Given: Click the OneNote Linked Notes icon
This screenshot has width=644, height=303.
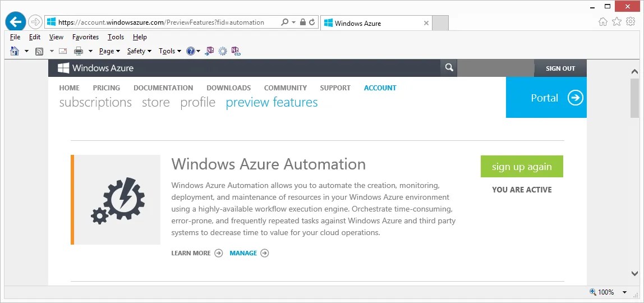Looking at the screenshot, I should pos(236,51).
